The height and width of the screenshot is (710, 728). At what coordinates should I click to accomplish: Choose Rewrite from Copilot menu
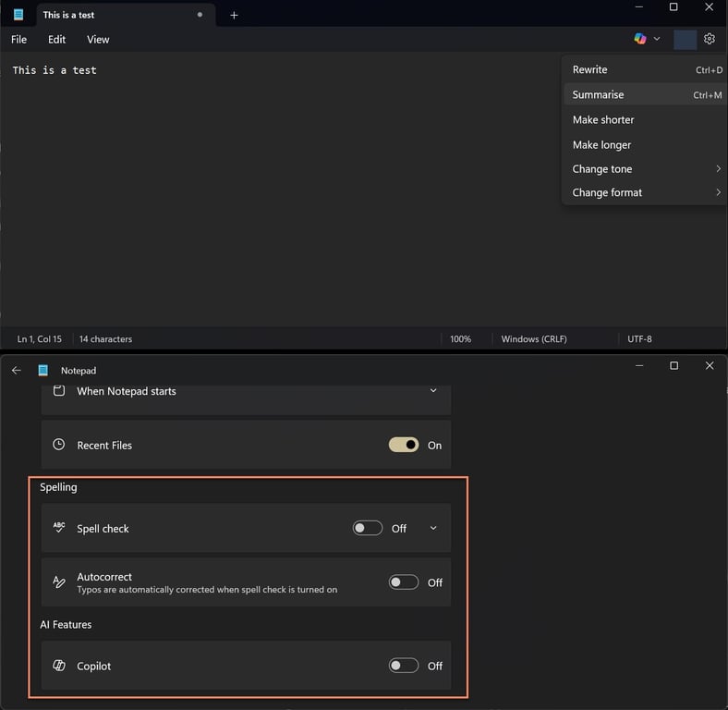tap(646, 69)
